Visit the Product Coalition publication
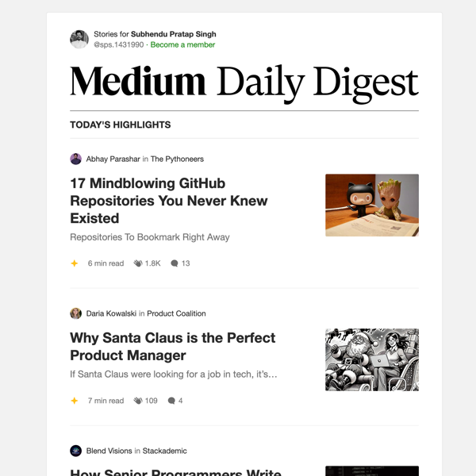476x476 pixels. (x=176, y=313)
